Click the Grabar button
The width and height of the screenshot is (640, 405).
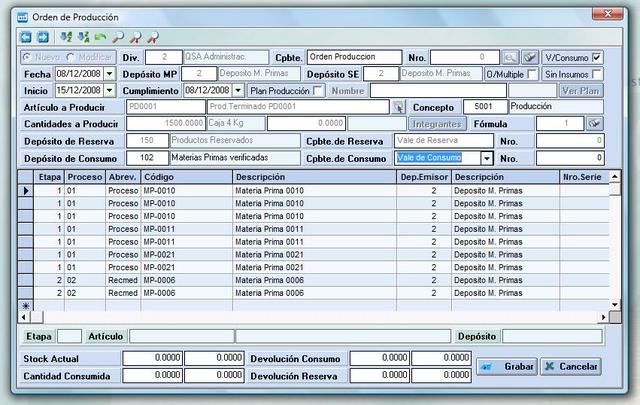pos(507,367)
